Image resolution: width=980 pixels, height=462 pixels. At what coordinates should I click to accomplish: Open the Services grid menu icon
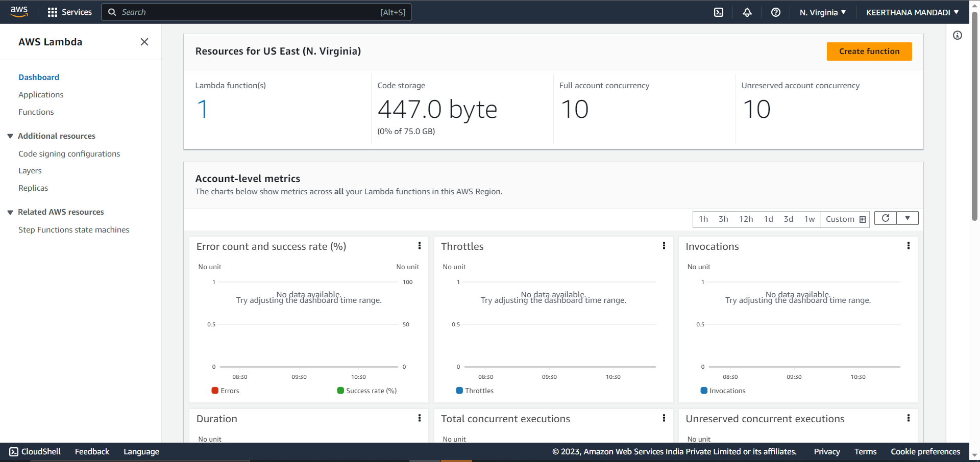(x=53, y=12)
